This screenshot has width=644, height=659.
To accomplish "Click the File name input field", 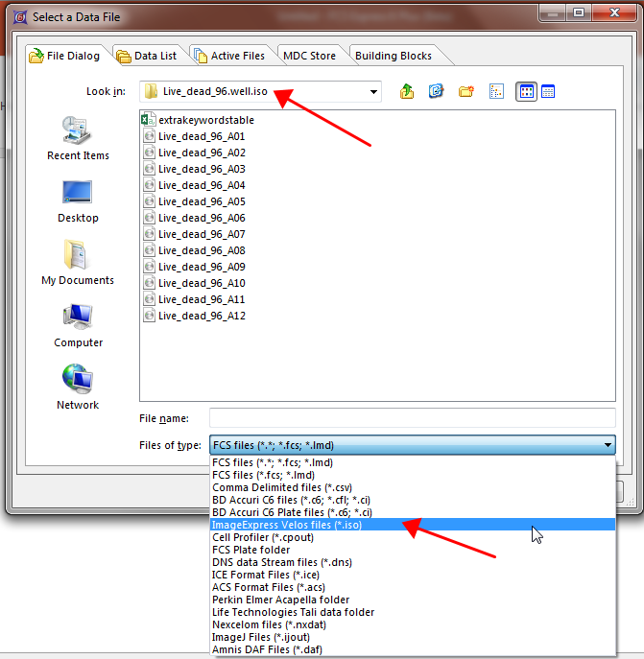I will (412, 418).
